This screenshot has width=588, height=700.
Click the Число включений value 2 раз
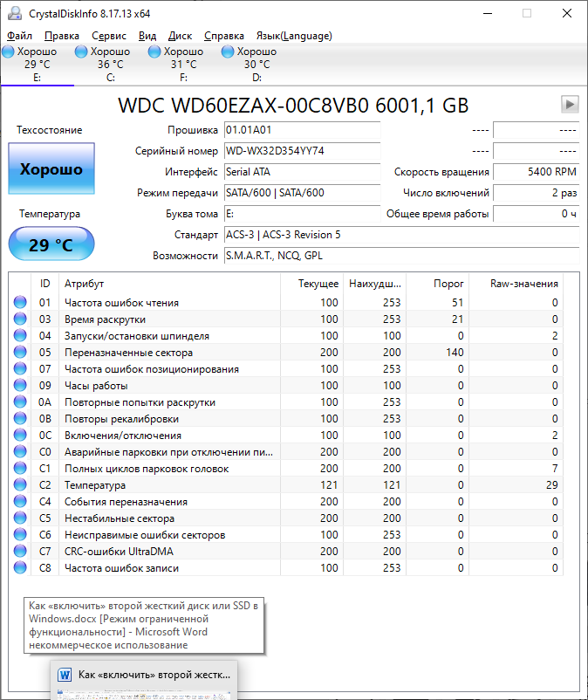tap(536, 193)
